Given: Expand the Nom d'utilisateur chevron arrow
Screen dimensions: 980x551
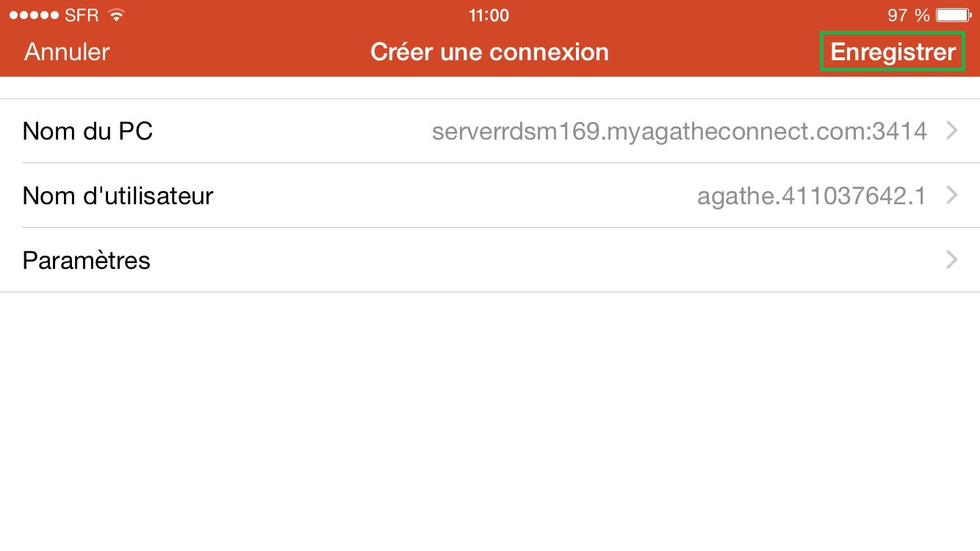Looking at the screenshot, I should click(x=952, y=195).
